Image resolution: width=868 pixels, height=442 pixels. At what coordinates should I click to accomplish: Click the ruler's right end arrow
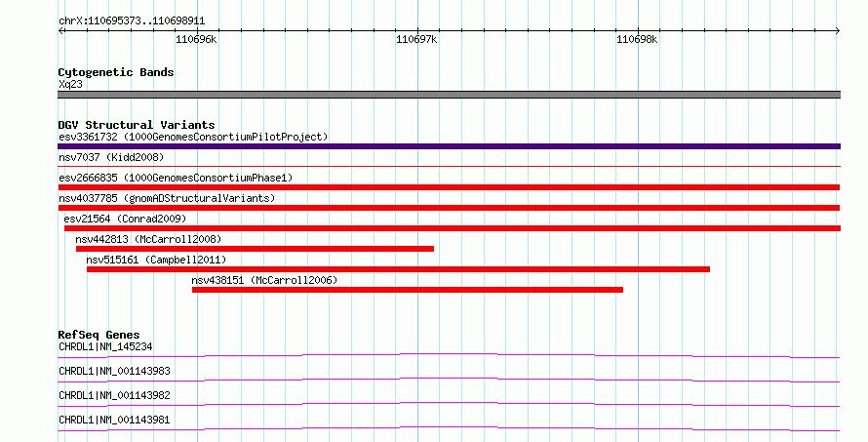point(838,31)
